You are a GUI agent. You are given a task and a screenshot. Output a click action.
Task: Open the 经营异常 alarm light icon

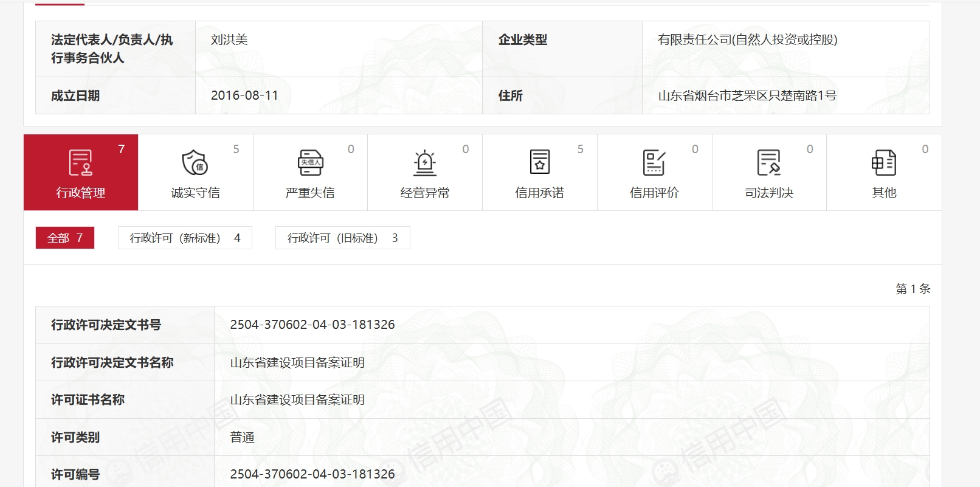(x=425, y=162)
